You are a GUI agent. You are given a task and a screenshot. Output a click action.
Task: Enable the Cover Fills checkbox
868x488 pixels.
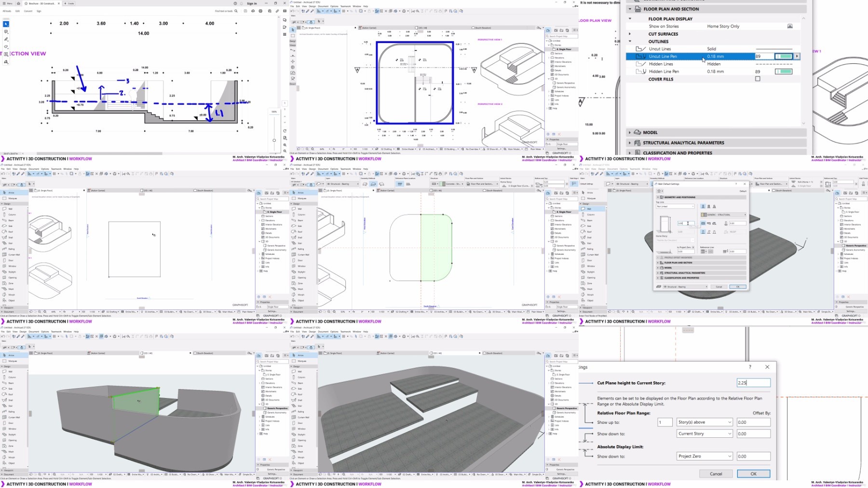758,79
